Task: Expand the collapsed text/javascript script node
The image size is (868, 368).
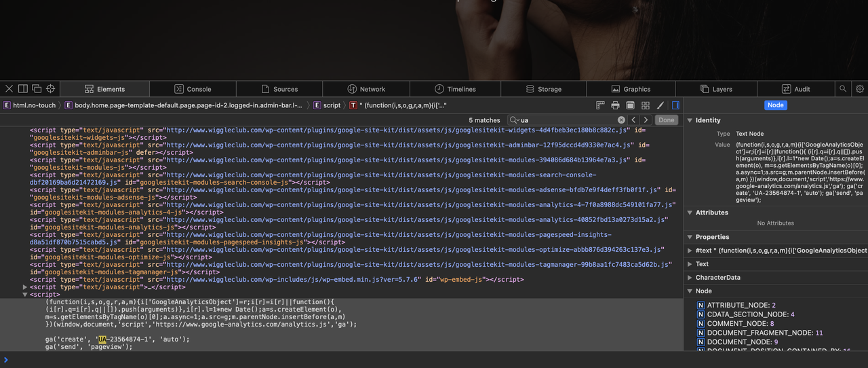Action: pyautogui.click(x=25, y=287)
